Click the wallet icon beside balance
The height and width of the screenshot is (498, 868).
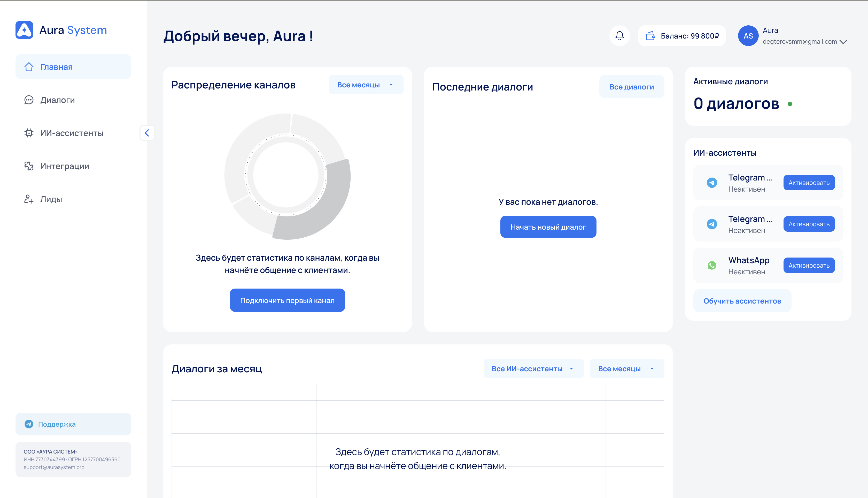pyautogui.click(x=650, y=36)
